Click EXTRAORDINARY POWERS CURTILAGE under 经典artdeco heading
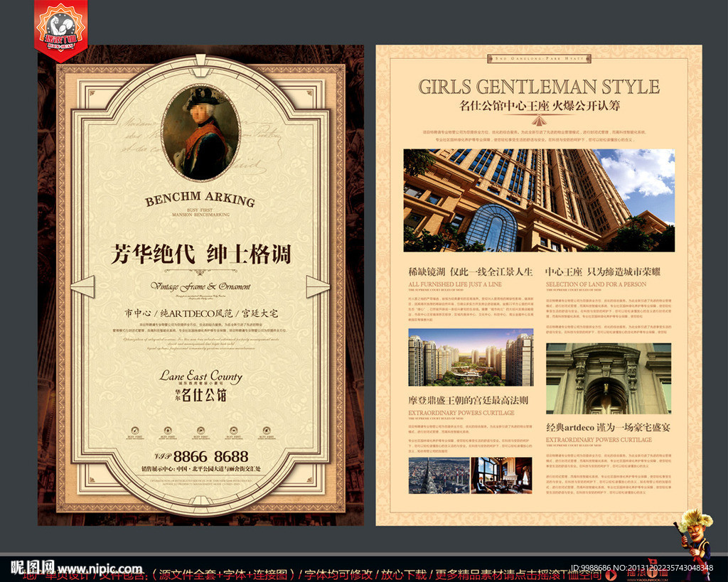 (599, 439)
